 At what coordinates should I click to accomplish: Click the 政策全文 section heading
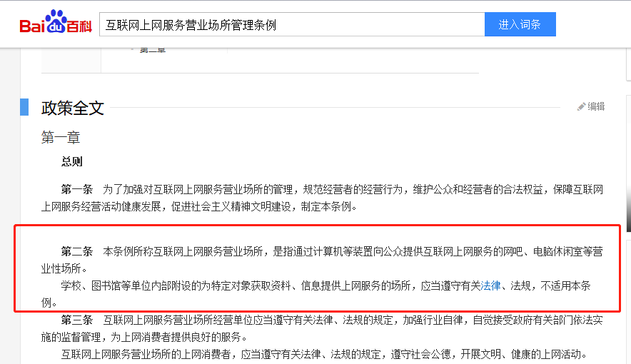coord(73,108)
